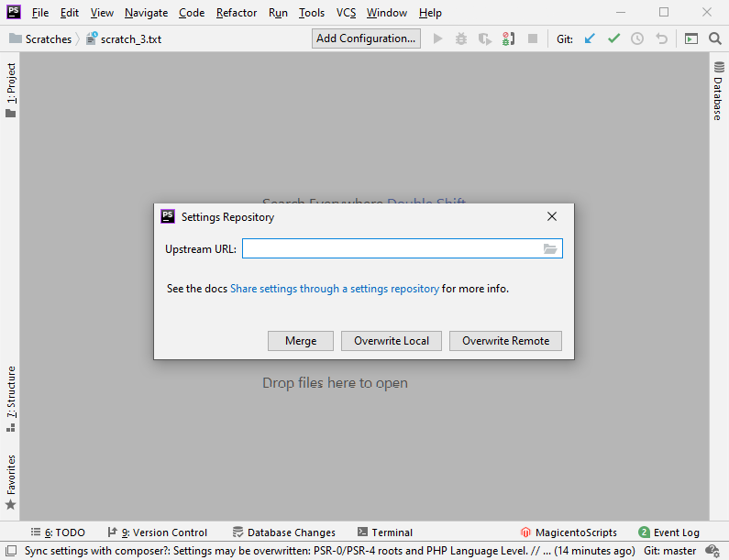Open the Edit menu

click(70, 13)
